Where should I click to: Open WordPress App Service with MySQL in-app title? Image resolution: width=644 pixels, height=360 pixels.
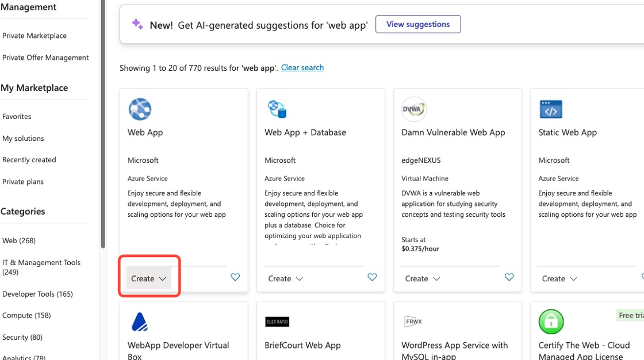click(455, 351)
